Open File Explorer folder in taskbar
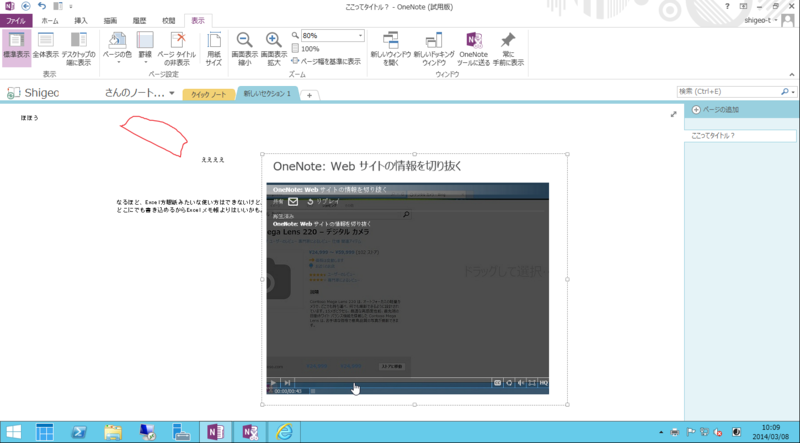 click(113, 432)
